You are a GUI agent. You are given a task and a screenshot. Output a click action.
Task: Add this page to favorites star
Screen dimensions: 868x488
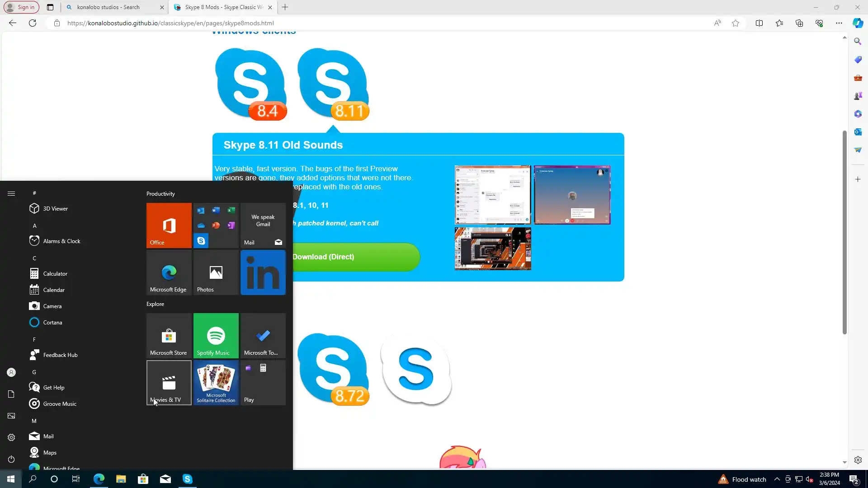click(x=736, y=23)
